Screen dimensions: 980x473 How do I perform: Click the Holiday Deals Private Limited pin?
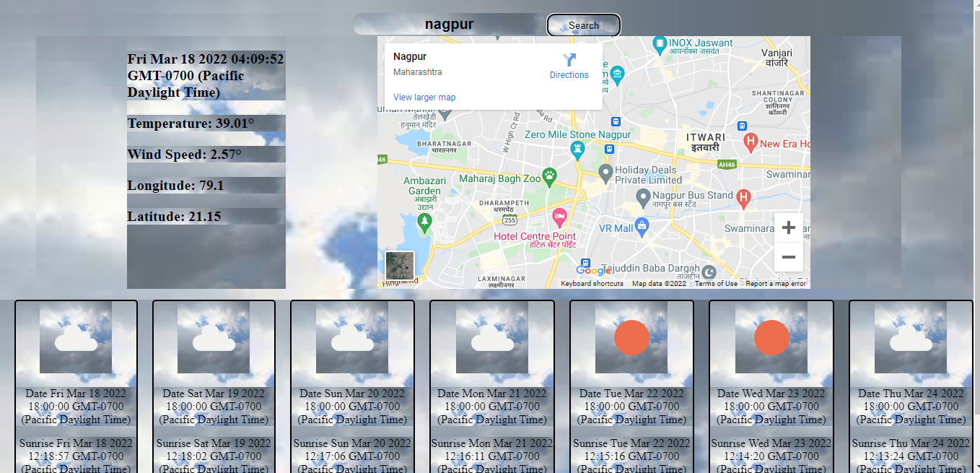[606, 172]
